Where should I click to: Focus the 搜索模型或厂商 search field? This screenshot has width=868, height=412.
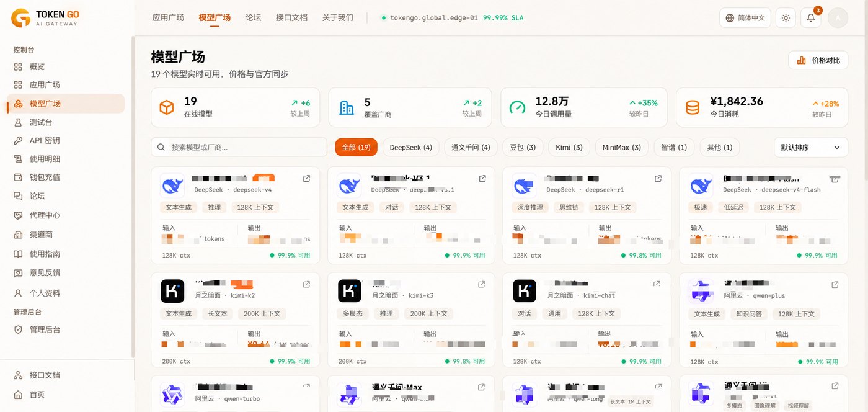(239, 147)
